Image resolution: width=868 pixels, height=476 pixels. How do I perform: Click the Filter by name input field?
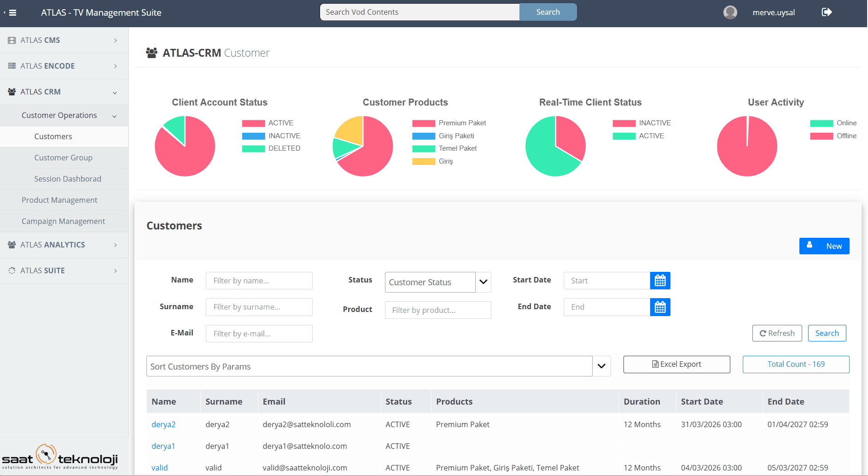click(259, 280)
